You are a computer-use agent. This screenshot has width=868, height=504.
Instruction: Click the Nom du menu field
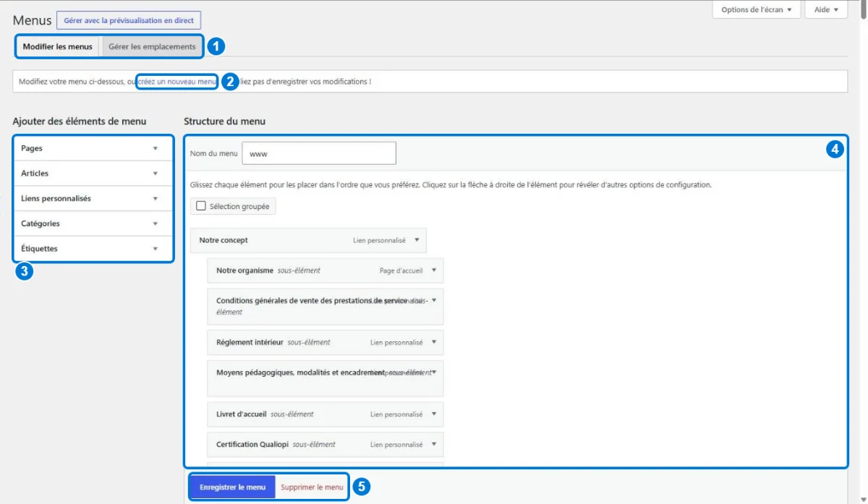(319, 153)
